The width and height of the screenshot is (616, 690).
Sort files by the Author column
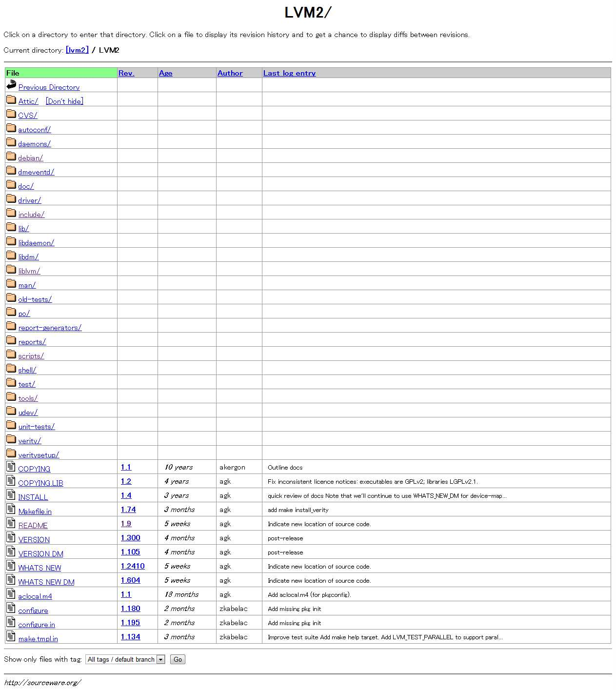[x=230, y=73]
